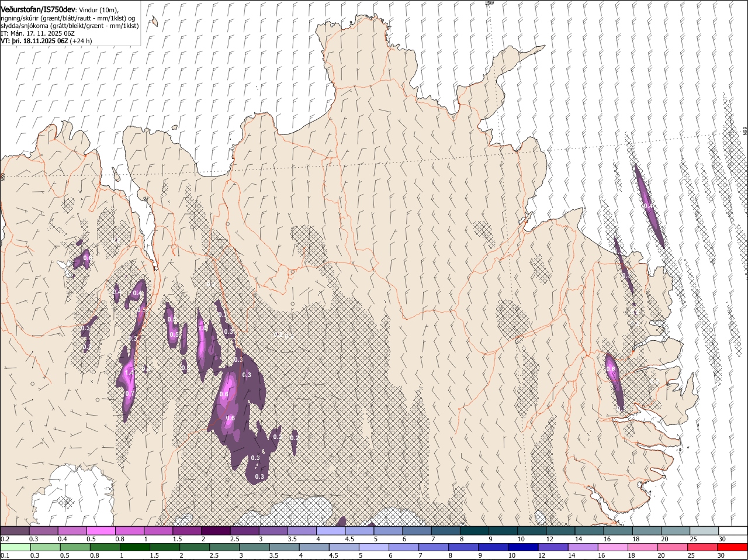Screen dimensions: 748x560
Task: Select upper scale swatch labeled 0.8
Action: tap(129, 531)
